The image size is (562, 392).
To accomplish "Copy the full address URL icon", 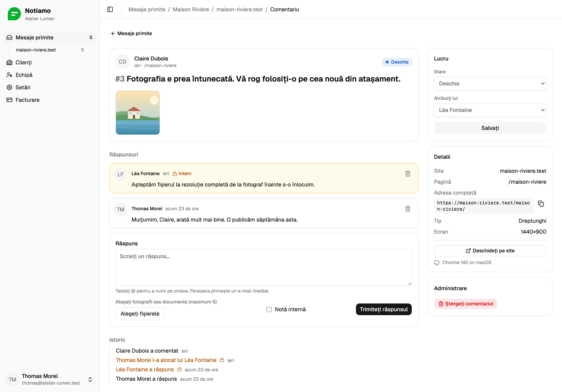I will pos(541,204).
